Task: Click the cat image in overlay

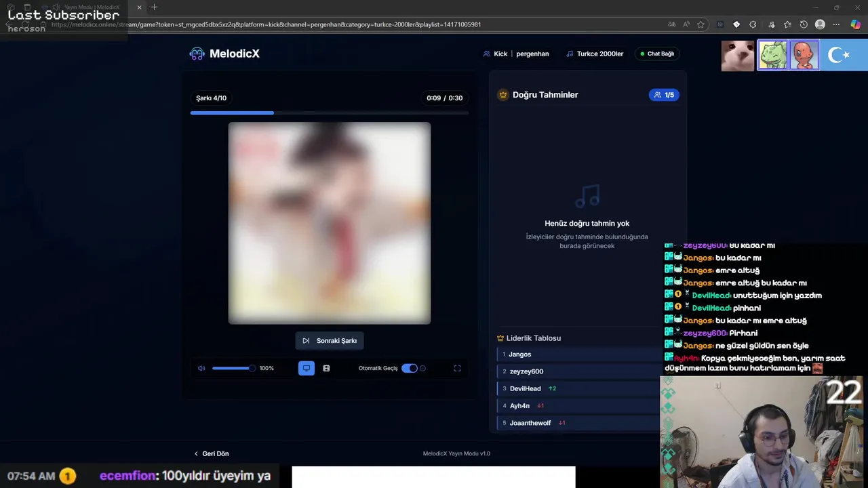Action: [738, 56]
